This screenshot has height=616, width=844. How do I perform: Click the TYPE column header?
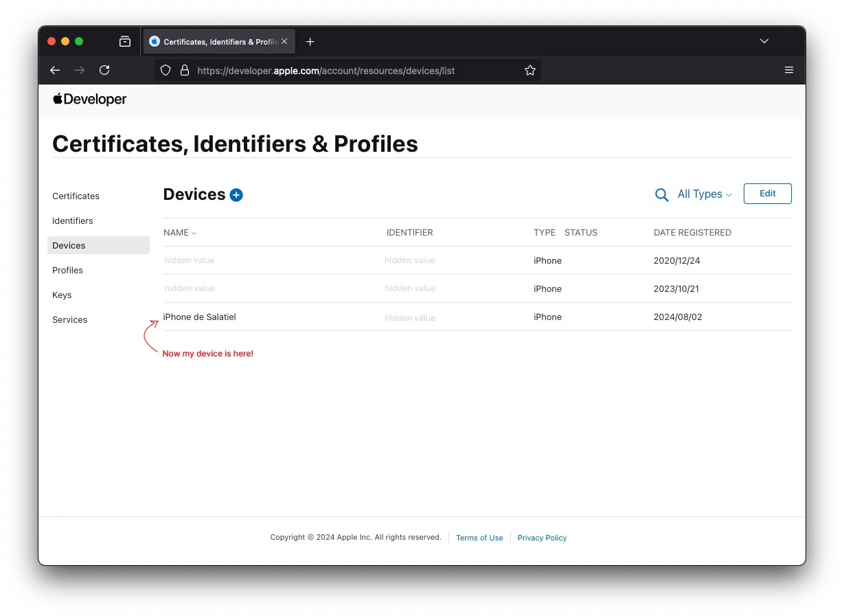tap(545, 233)
